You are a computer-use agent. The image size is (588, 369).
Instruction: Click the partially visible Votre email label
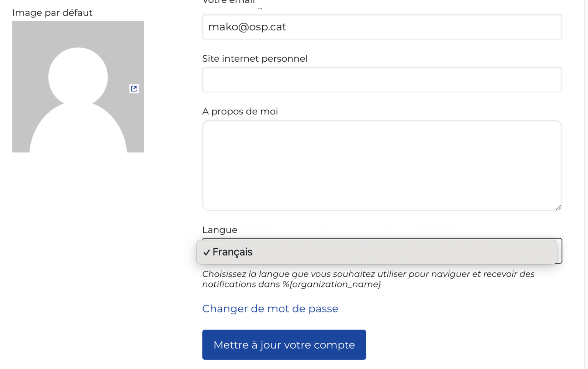pos(229,2)
